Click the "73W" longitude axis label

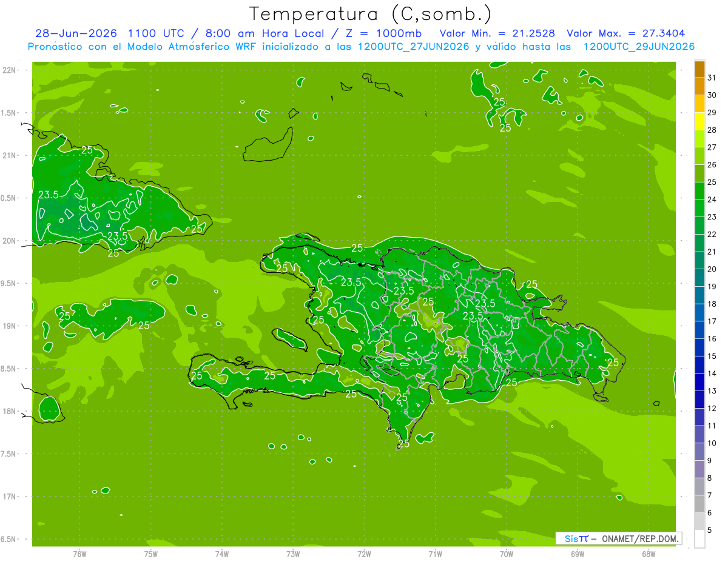[293, 554]
